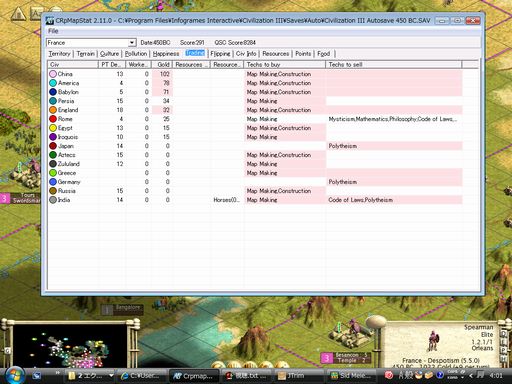The image size is (512, 384).
Task: Click the Greece green circle icon
Action: 53,173
